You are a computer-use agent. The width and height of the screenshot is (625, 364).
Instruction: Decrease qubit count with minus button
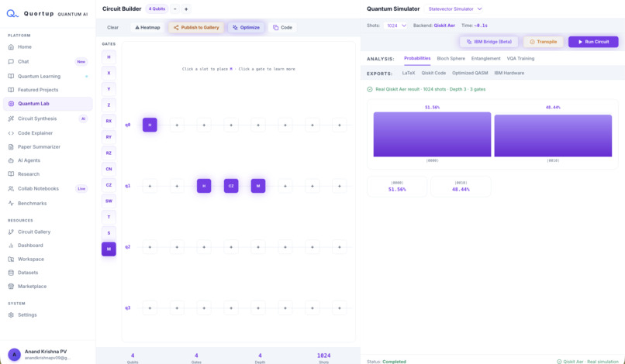pyautogui.click(x=175, y=9)
